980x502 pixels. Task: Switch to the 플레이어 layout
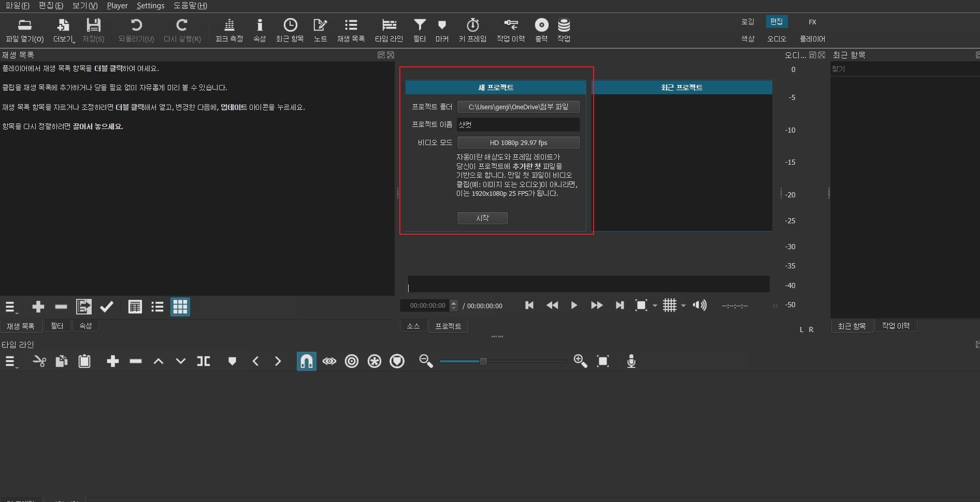click(x=812, y=39)
